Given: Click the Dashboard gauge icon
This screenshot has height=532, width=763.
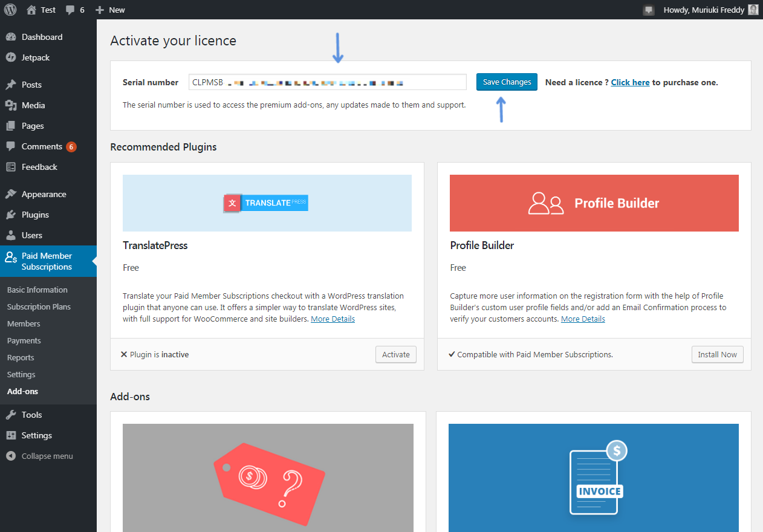Looking at the screenshot, I should pos(11,37).
